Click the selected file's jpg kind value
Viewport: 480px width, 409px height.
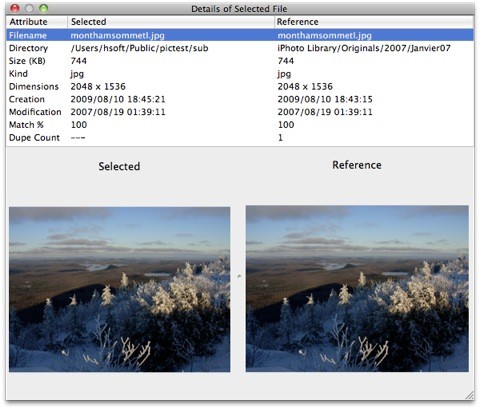coord(77,74)
